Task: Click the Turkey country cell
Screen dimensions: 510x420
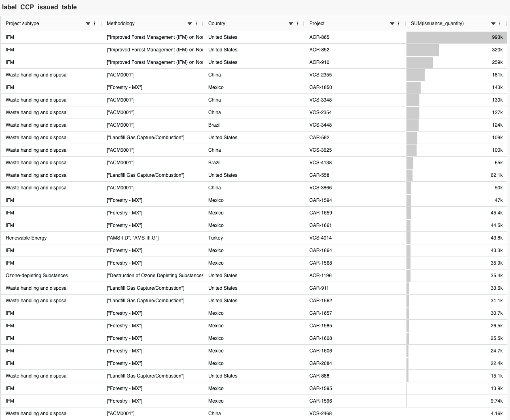Action: (x=216, y=238)
